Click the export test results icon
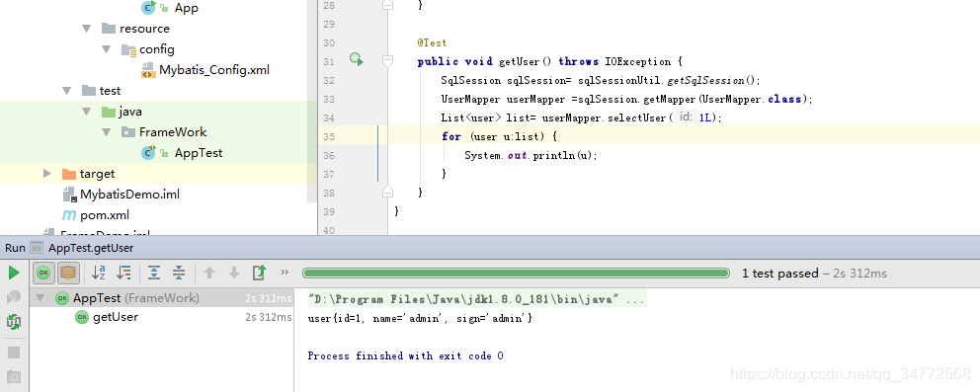The width and height of the screenshot is (980, 392). point(260,273)
